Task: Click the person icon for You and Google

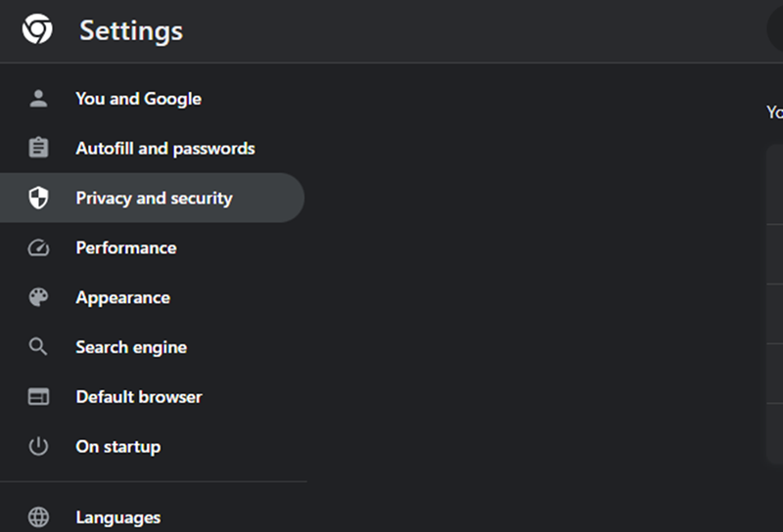Action: pyautogui.click(x=38, y=99)
